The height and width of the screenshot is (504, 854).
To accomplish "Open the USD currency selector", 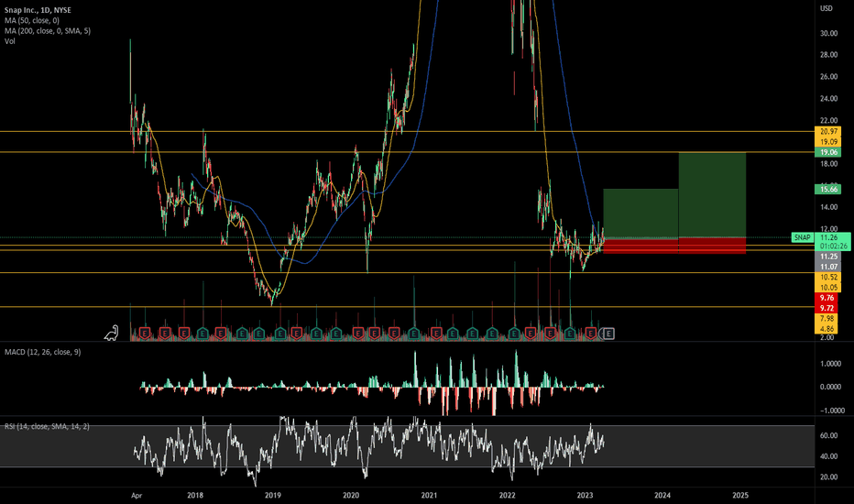I will point(827,8).
